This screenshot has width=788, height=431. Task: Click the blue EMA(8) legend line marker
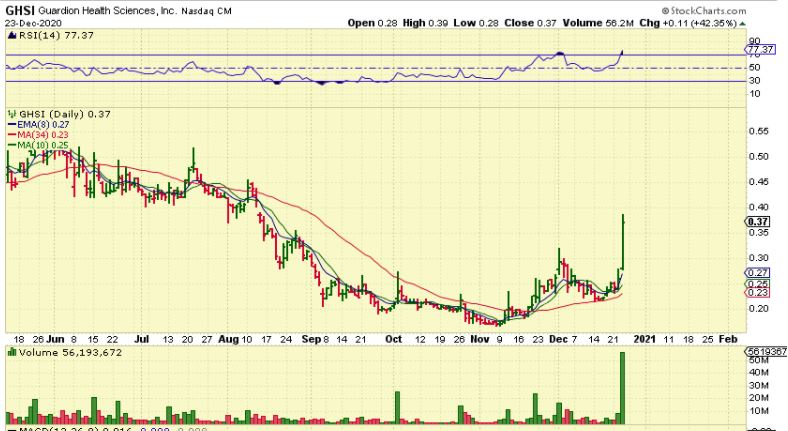10,126
